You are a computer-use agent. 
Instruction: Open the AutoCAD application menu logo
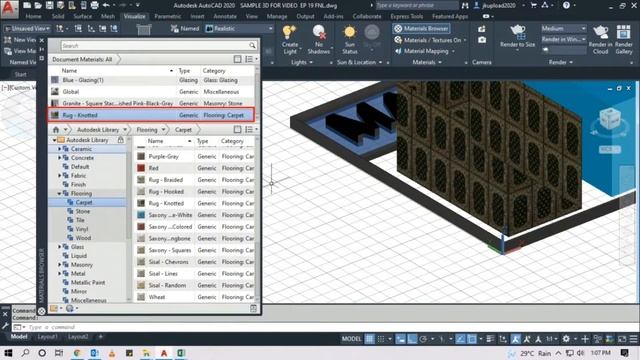[x=9, y=9]
